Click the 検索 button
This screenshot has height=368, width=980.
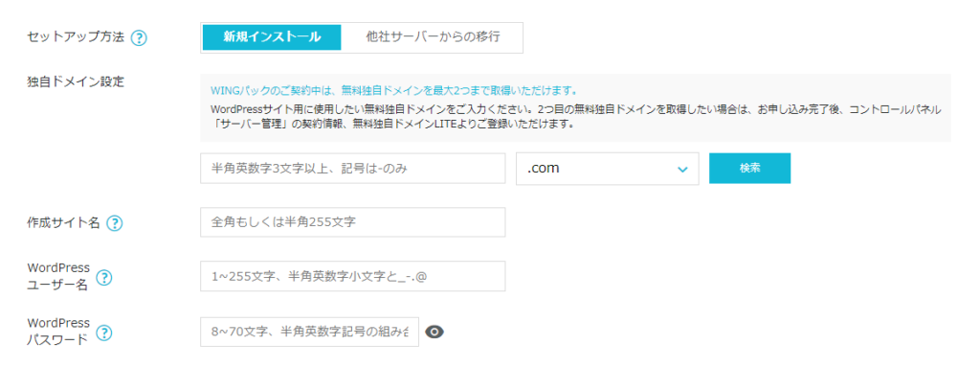coord(749,169)
